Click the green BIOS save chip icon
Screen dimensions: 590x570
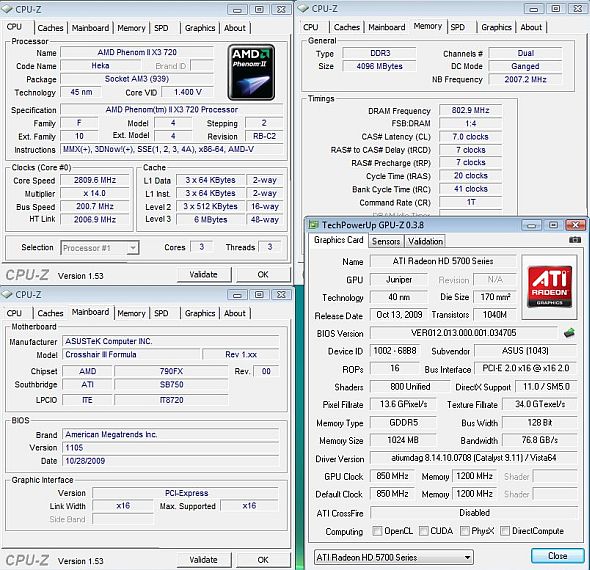pyautogui.click(x=569, y=333)
